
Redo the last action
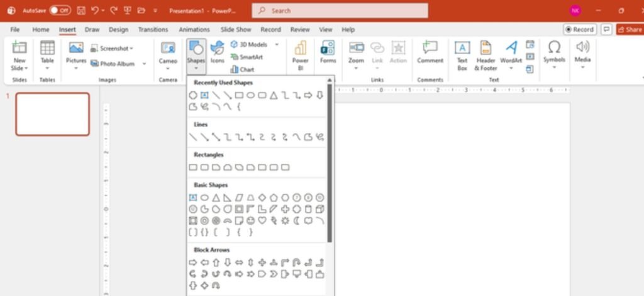click(x=113, y=11)
